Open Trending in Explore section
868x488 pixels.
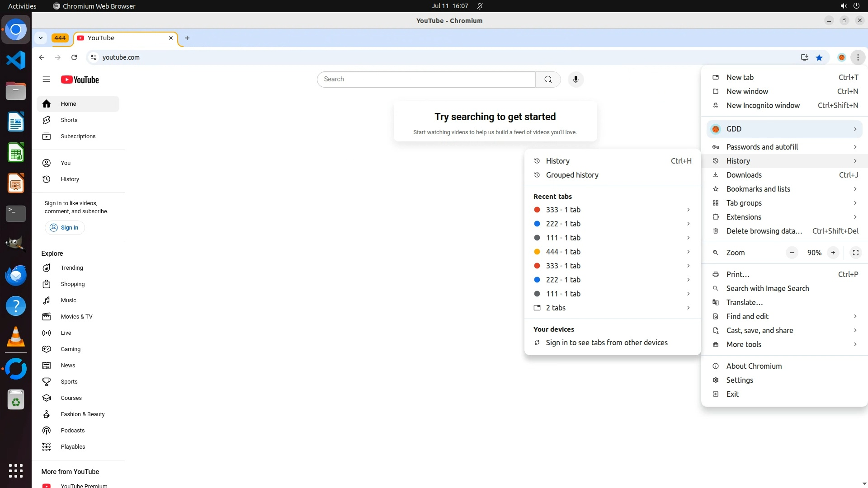pyautogui.click(x=71, y=268)
